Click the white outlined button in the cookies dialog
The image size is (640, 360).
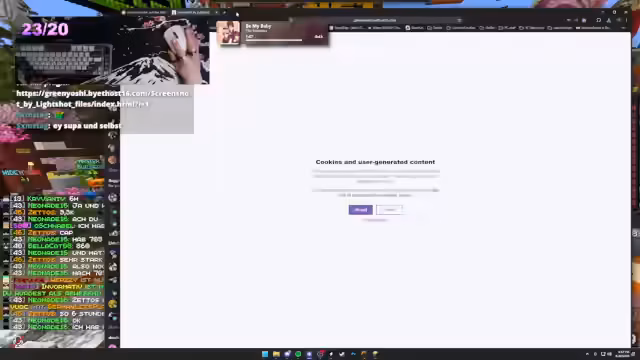pos(389,210)
